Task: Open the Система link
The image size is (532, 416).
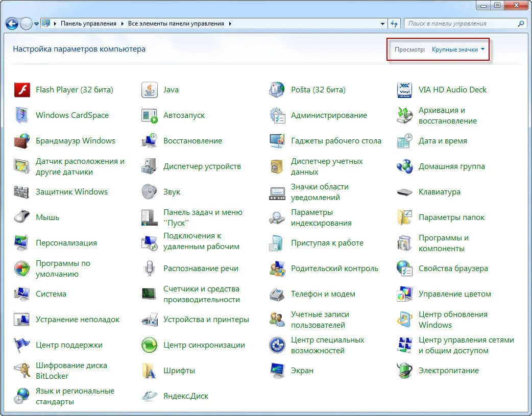Action: pyautogui.click(x=51, y=294)
